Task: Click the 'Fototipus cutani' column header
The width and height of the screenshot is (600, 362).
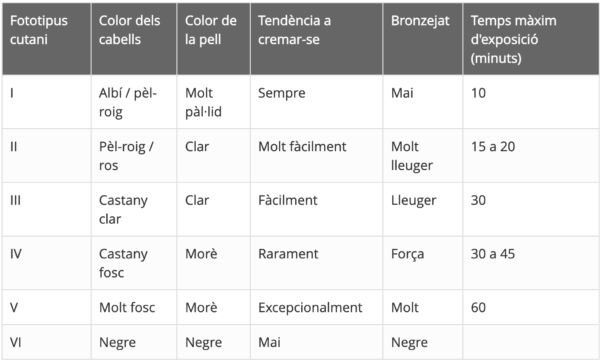Action: pos(47,39)
